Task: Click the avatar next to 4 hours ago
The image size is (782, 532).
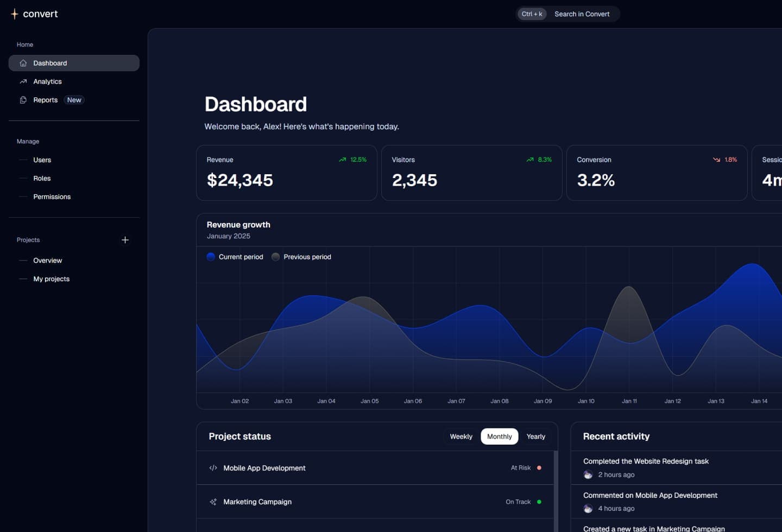Action: click(x=588, y=509)
